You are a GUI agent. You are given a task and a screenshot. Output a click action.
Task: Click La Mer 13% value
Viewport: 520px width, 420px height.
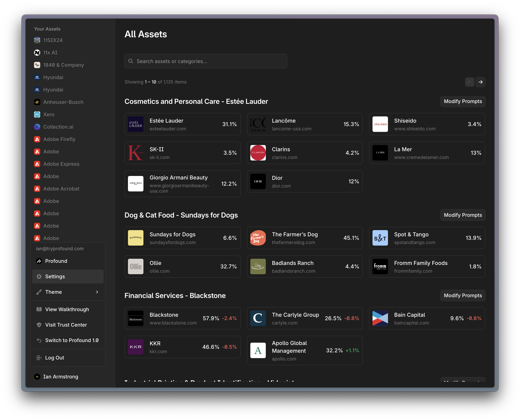click(476, 153)
